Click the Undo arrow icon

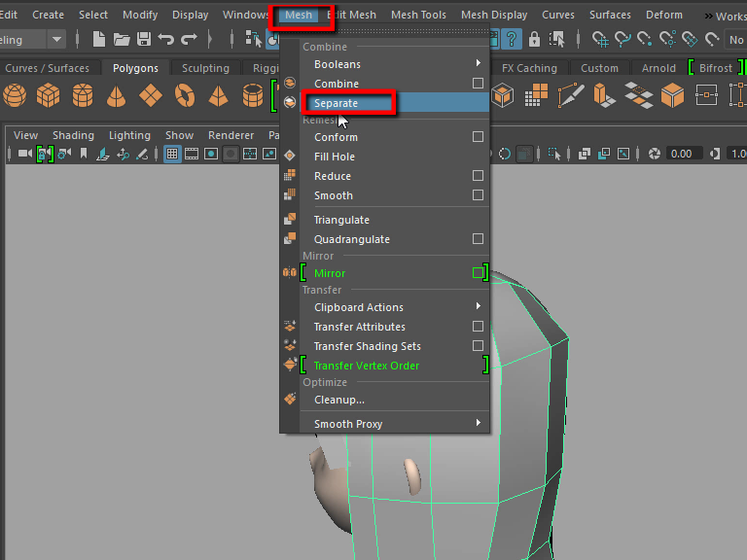coord(165,39)
